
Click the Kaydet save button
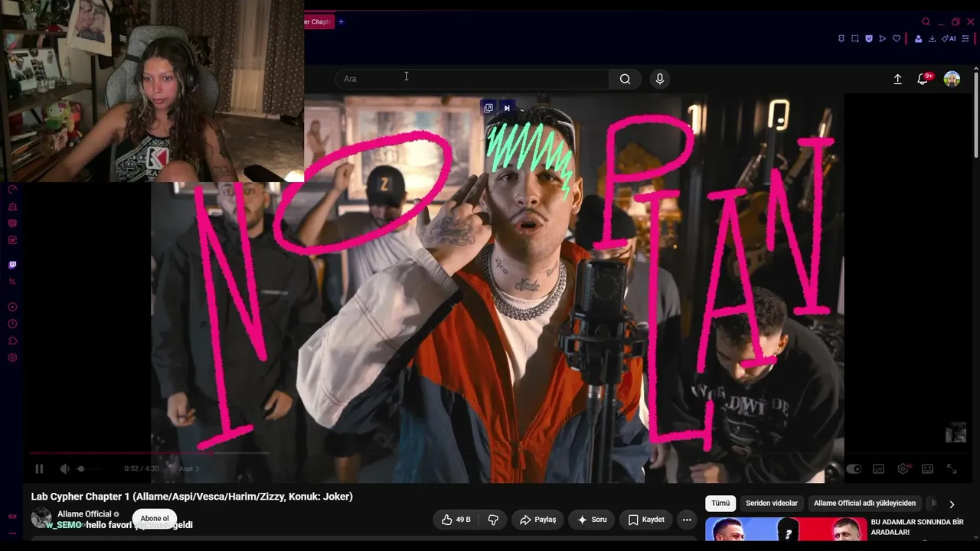(x=645, y=520)
